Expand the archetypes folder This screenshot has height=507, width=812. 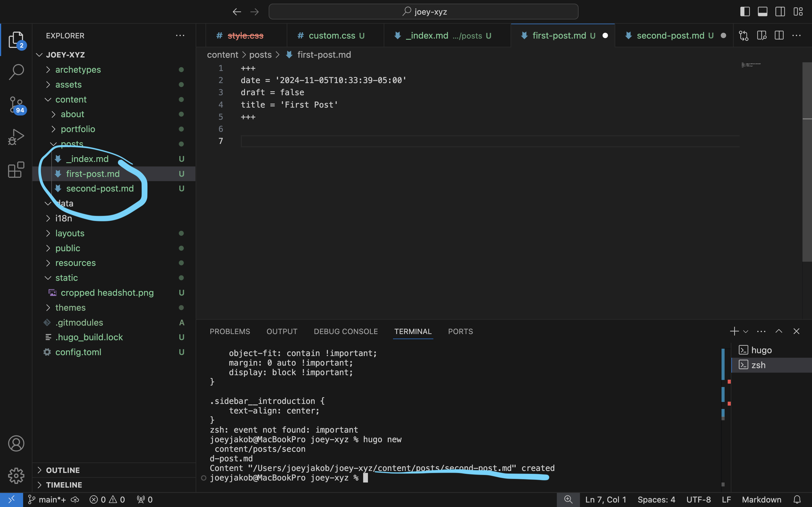coord(78,70)
